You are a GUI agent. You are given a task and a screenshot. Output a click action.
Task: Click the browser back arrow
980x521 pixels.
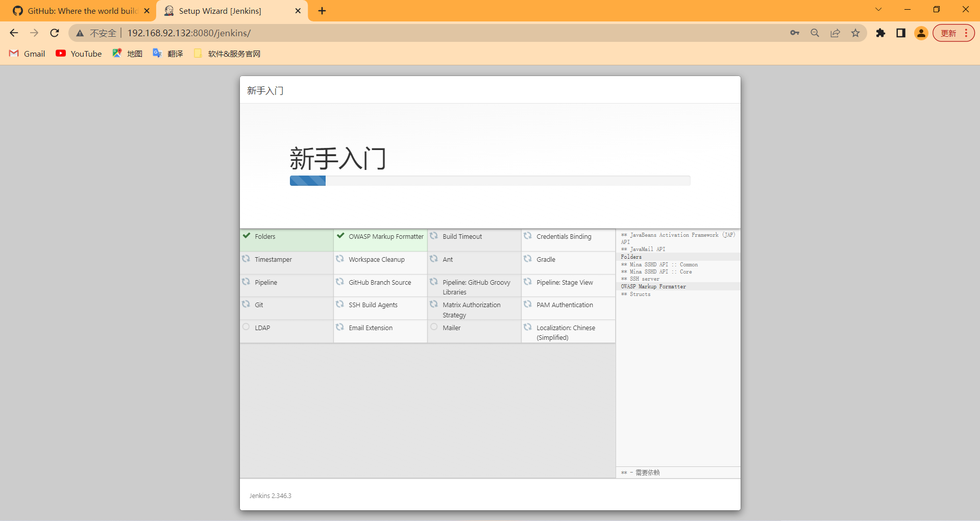[14, 33]
